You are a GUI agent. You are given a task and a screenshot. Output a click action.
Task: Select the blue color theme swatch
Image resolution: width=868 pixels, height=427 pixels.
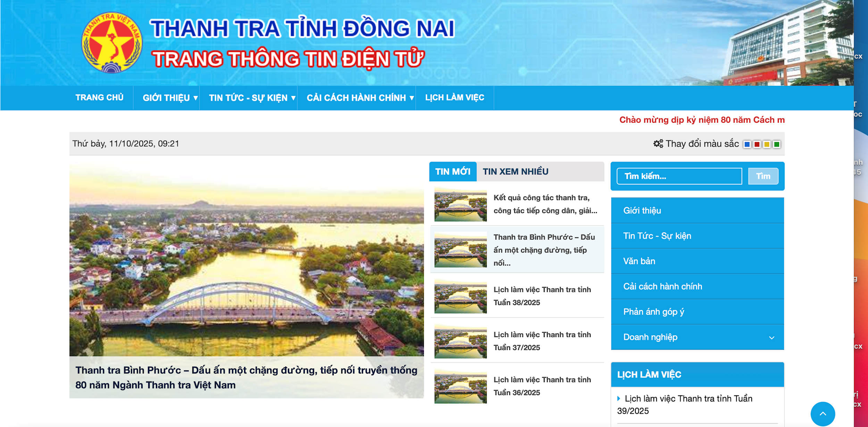(747, 144)
